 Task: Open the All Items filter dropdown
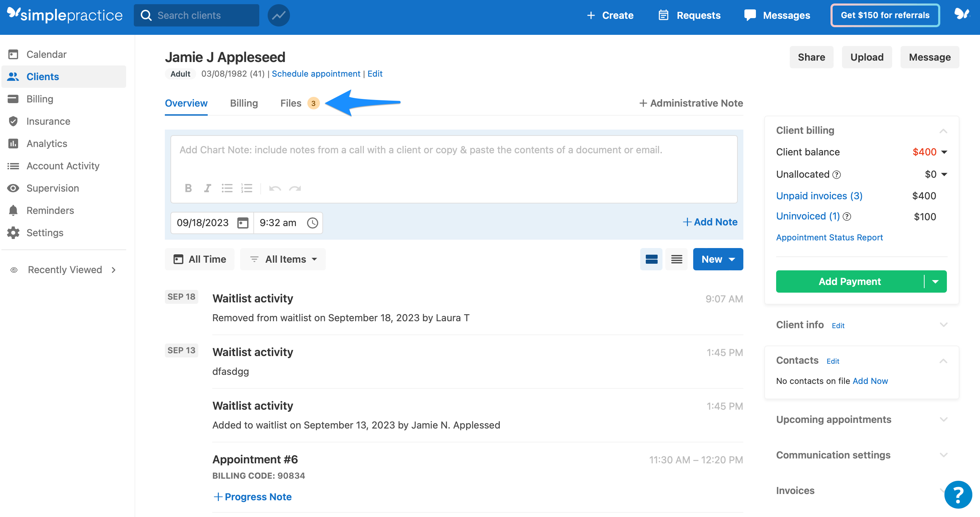pyautogui.click(x=283, y=259)
